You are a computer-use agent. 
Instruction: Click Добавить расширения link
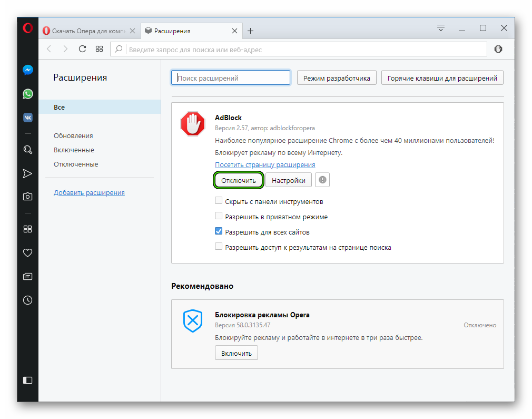point(89,192)
